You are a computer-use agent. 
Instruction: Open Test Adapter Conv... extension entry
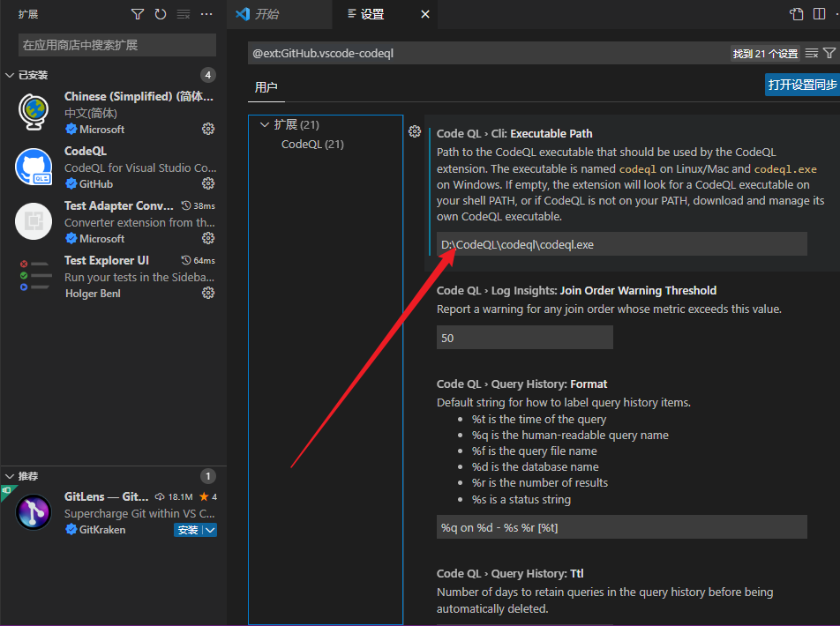(x=119, y=205)
